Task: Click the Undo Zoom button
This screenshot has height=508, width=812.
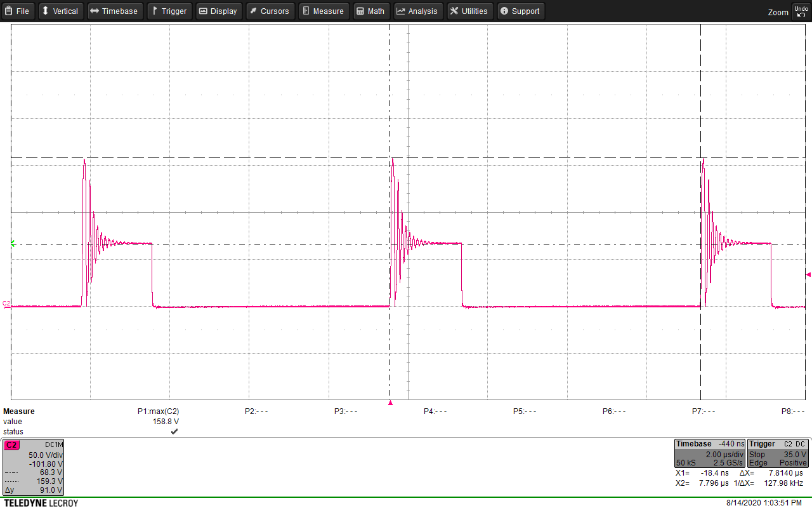Action: pyautogui.click(x=801, y=11)
